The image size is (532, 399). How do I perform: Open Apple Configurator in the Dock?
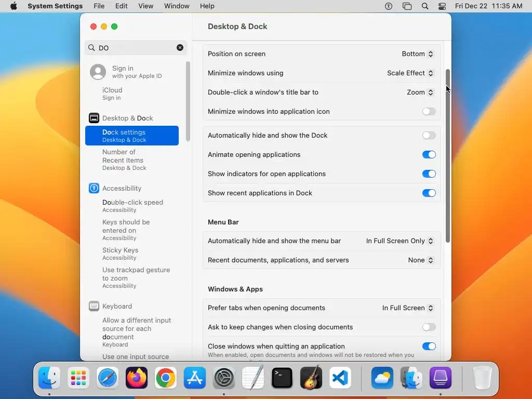441,378
